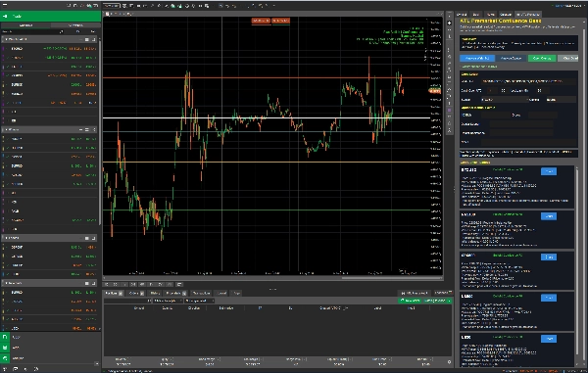Viewport: 588px width, 373px height.
Task: Select the crosshair cursor tool in drawing toolbar
Action: pyautogui.click(x=450, y=23)
